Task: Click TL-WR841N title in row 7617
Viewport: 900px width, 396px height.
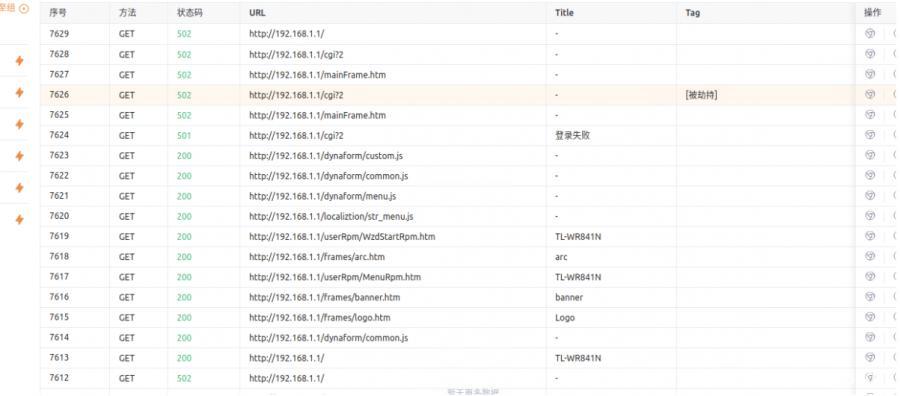Action: [578, 277]
